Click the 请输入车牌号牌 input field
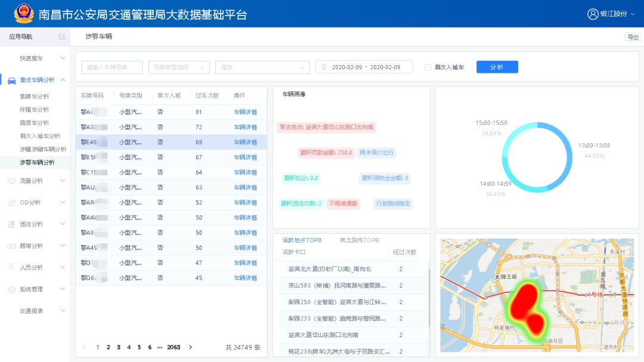 pos(112,67)
